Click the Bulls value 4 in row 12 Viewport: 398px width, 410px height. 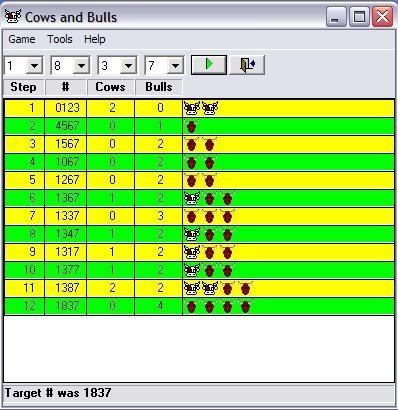[159, 306]
